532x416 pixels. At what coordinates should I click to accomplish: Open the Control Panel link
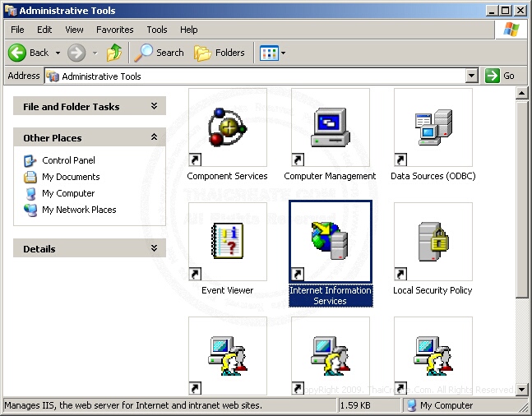tap(68, 160)
